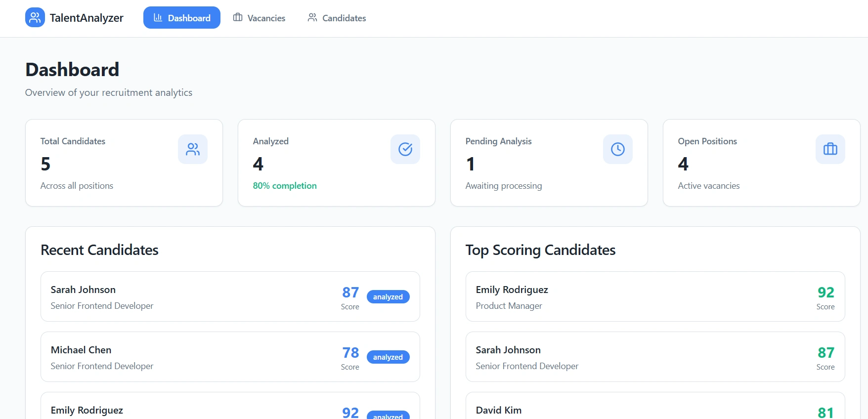Click the TalentAnalyzer brand name

[x=87, y=18]
